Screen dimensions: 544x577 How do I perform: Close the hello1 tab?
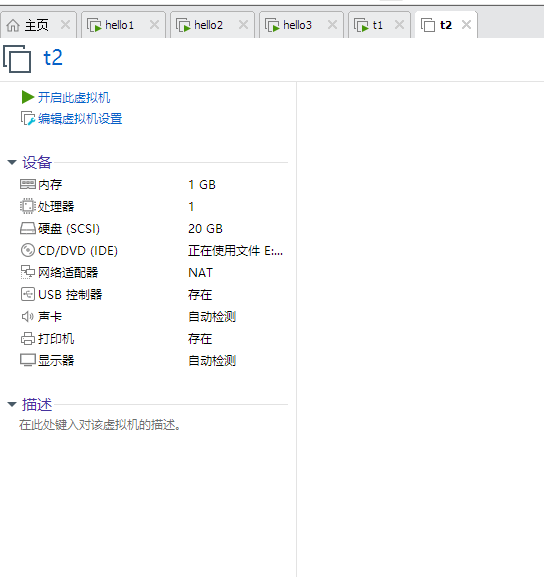[155, 25]
